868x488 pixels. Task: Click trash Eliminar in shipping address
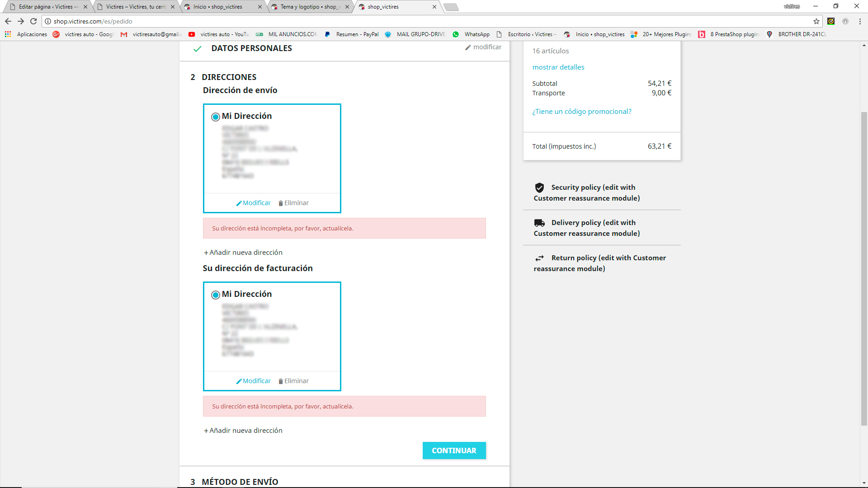[x=293, y=203]
